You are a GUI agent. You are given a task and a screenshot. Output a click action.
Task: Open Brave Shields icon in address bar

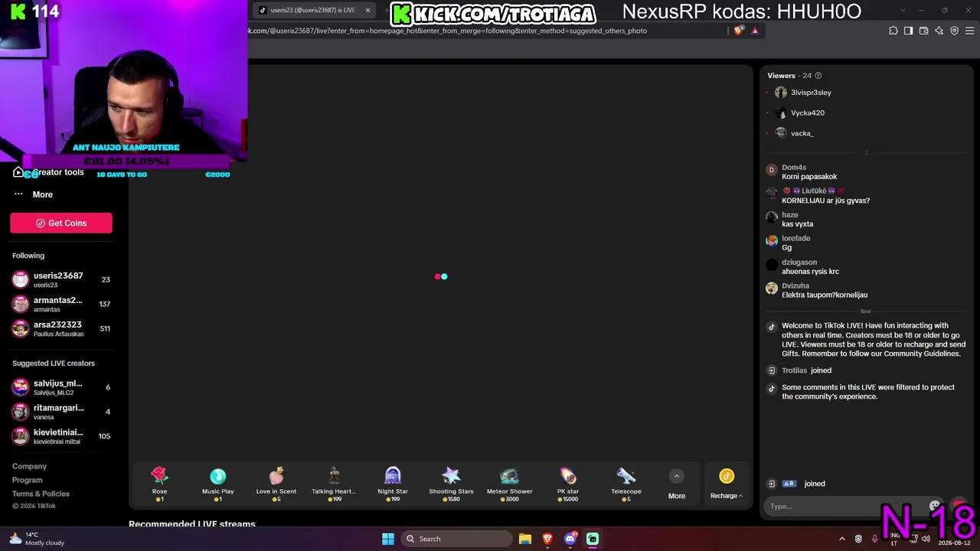tap(738, 31)
